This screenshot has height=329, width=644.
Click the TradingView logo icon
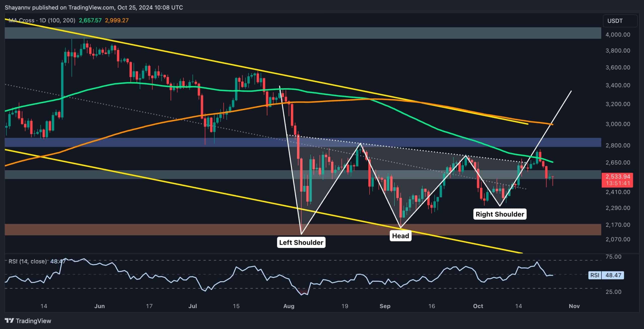coord(10,321)
